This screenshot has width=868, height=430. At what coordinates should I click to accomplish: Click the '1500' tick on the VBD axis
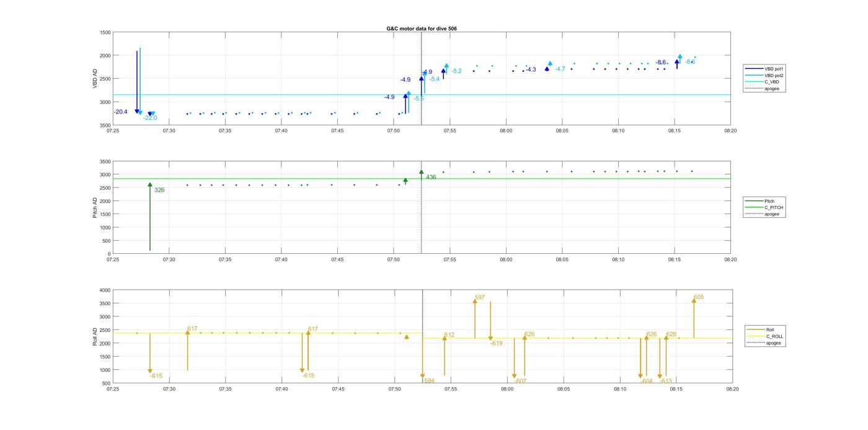[105, 32]
